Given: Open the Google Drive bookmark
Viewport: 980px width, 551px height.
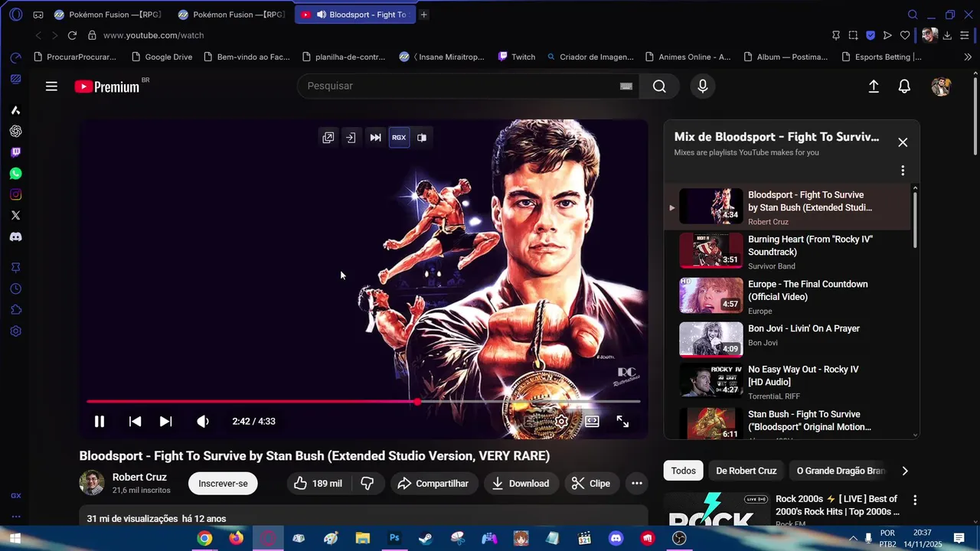Looking at the screenshot, I should 162,57.
